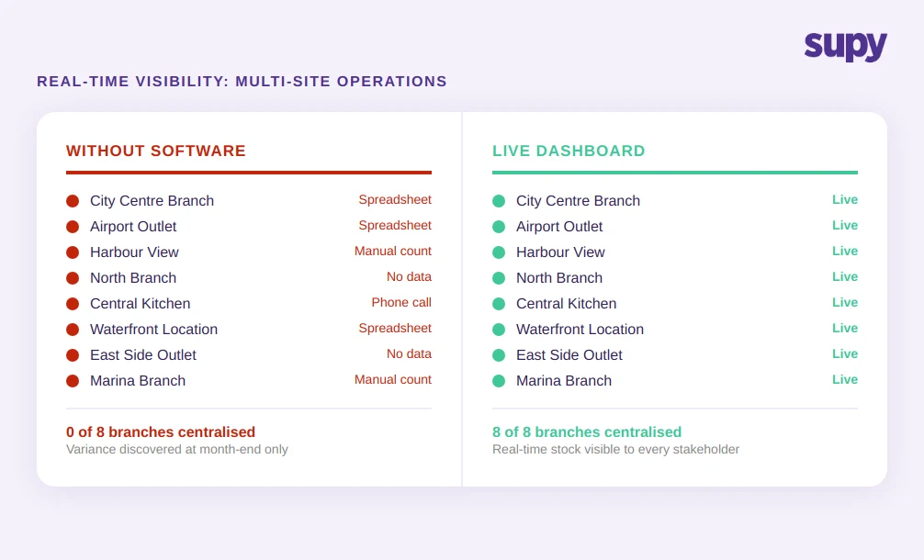The width and height of the screenshot is (924, 560).
Task: Click Live status for Marina Branch
Action: point(845,380)
